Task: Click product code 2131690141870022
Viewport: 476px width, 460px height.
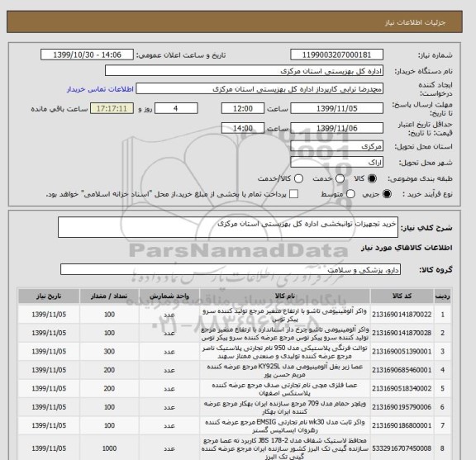Action: coord(402,315)
